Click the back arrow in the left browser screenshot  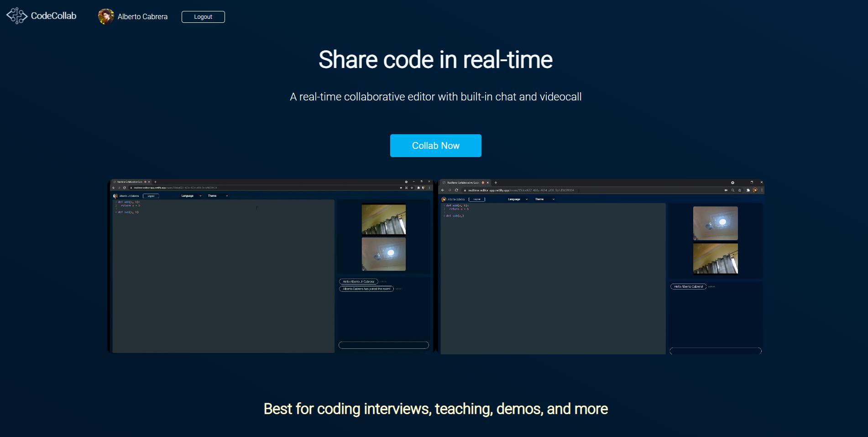[x=114, y=188]
